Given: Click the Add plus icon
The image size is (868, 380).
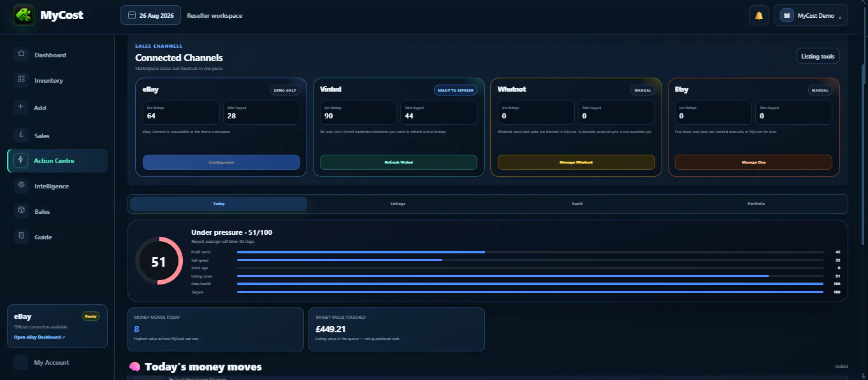Looking at the screenshot, I should 21,108.
